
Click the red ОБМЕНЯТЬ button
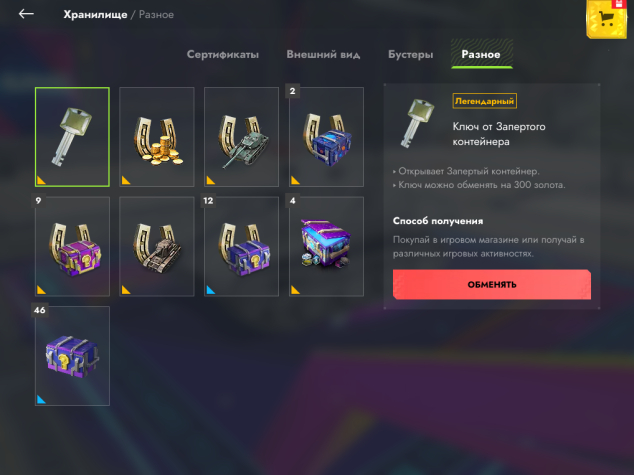(492, 285)
